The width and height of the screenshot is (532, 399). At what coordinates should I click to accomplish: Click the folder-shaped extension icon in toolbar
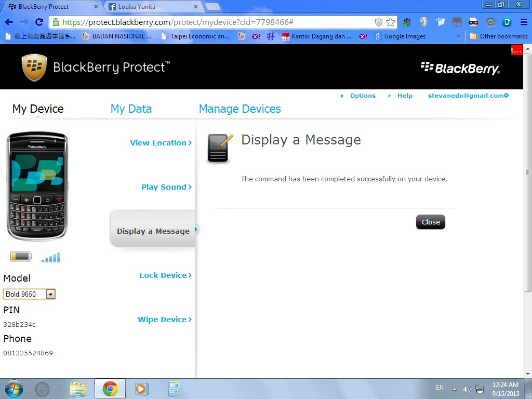click(x=440, y=22)
